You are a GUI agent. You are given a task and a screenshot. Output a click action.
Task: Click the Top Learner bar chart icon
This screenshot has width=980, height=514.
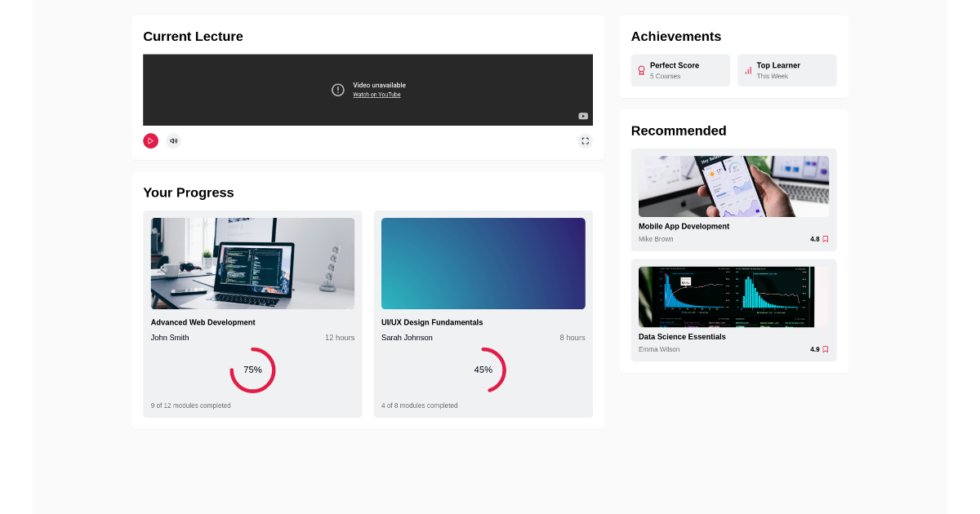(x=748, y=70)
